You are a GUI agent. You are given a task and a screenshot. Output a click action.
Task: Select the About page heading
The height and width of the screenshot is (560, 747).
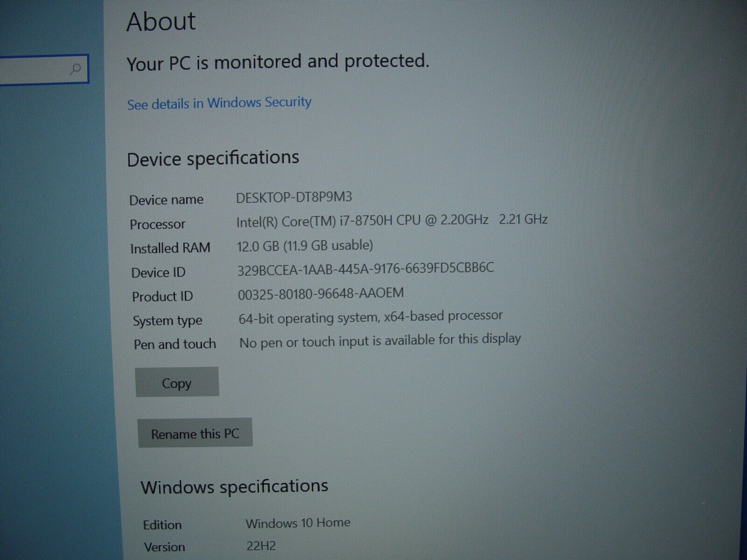click(161, 22)
